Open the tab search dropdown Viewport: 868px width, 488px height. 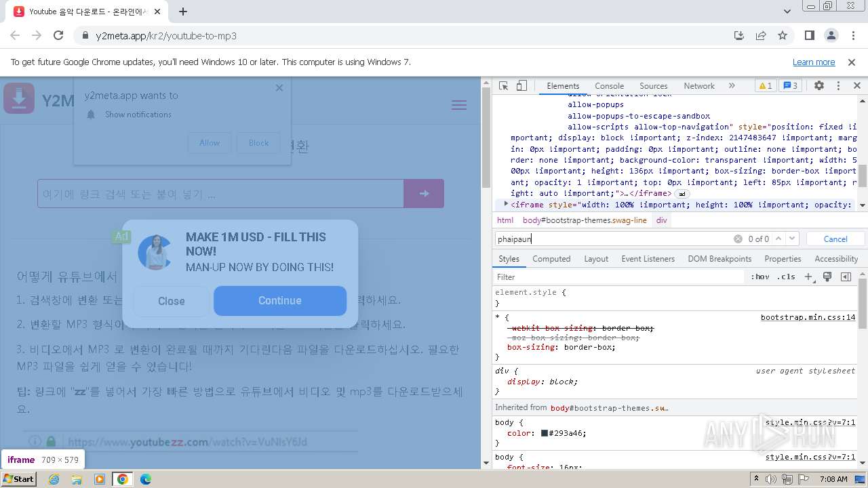click(x=787, y=12)
